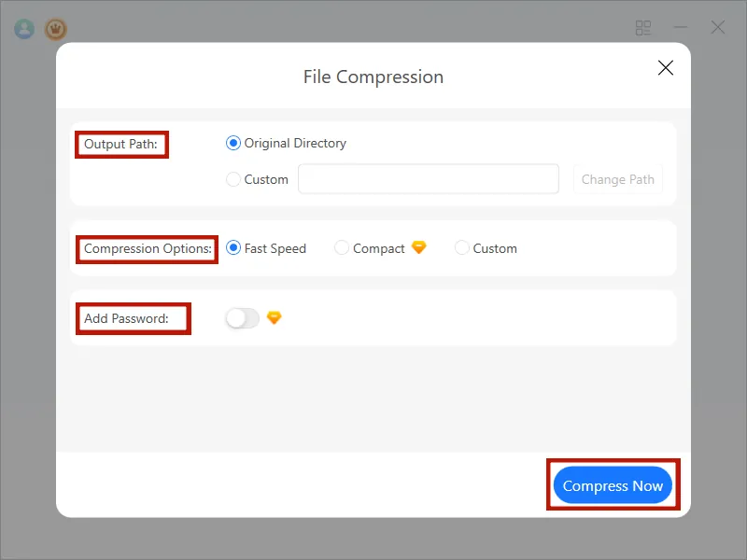This screenshot has height=560, width=747.
Task: Click the custom output path input field
Action: [428, 179]
